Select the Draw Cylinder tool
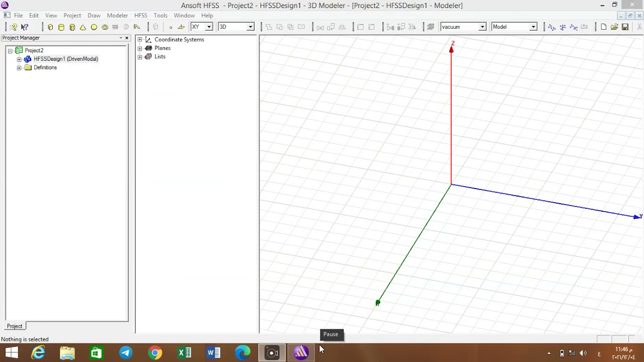Screen dimensions: 644x362 click(x=61, y=27)
